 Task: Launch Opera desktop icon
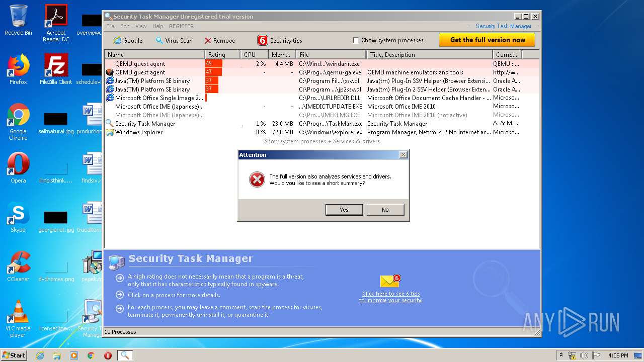pos(18,168)
